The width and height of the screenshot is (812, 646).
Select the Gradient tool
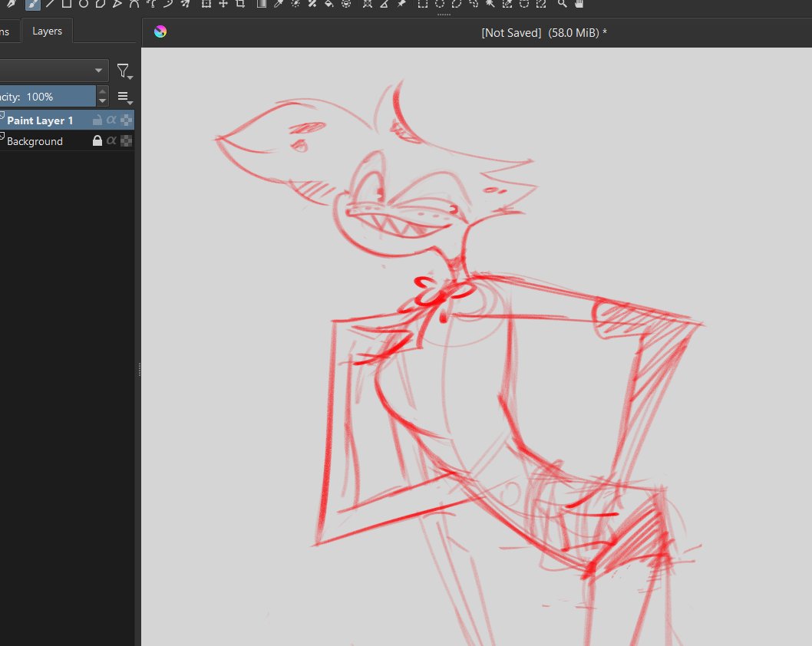click(x=262, y=4)
